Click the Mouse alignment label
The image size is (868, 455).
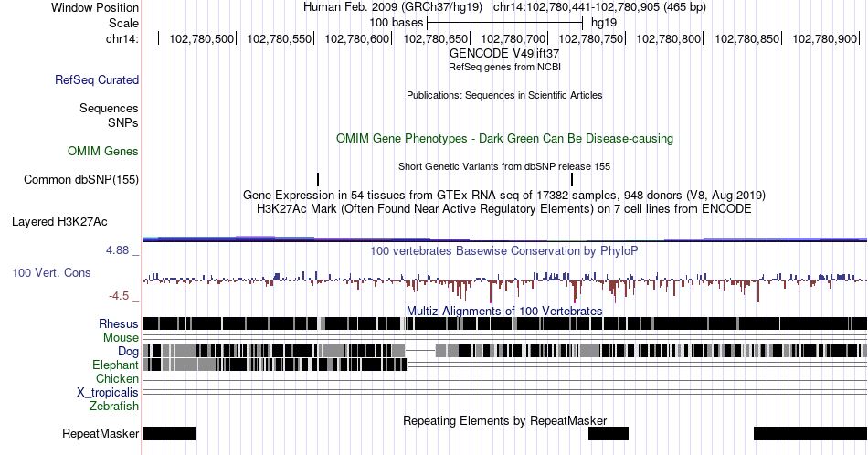121,338
